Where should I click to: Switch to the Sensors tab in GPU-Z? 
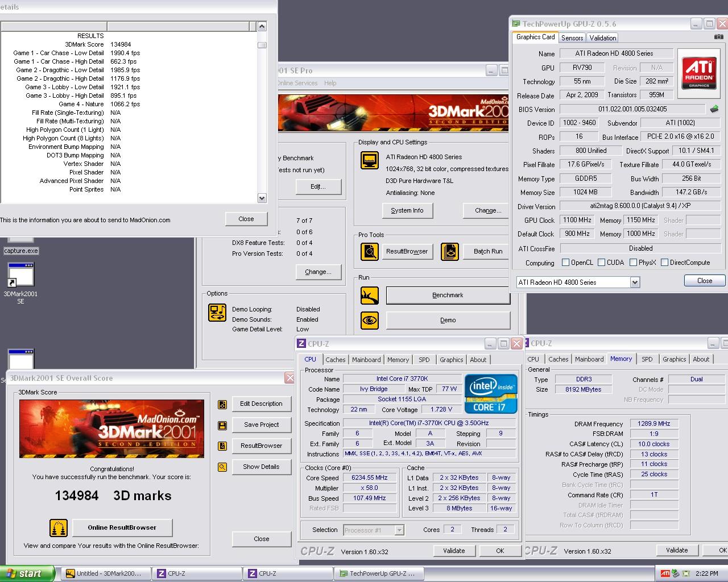pos(572,38)
